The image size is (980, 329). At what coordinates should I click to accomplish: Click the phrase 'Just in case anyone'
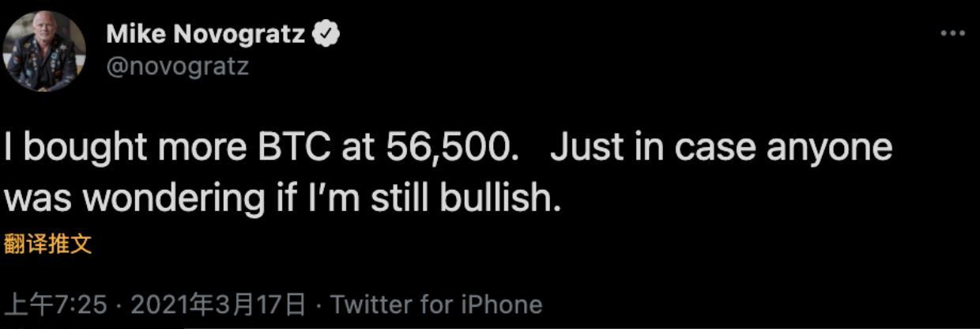point(721,148)
